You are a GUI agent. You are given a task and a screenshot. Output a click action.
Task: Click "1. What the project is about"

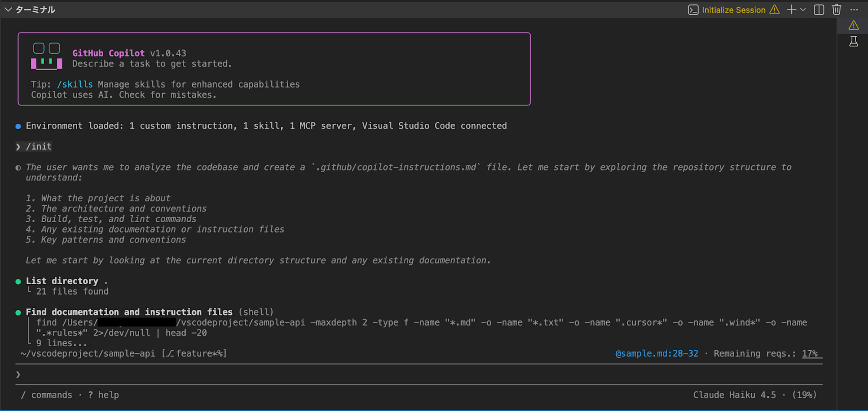98,198
